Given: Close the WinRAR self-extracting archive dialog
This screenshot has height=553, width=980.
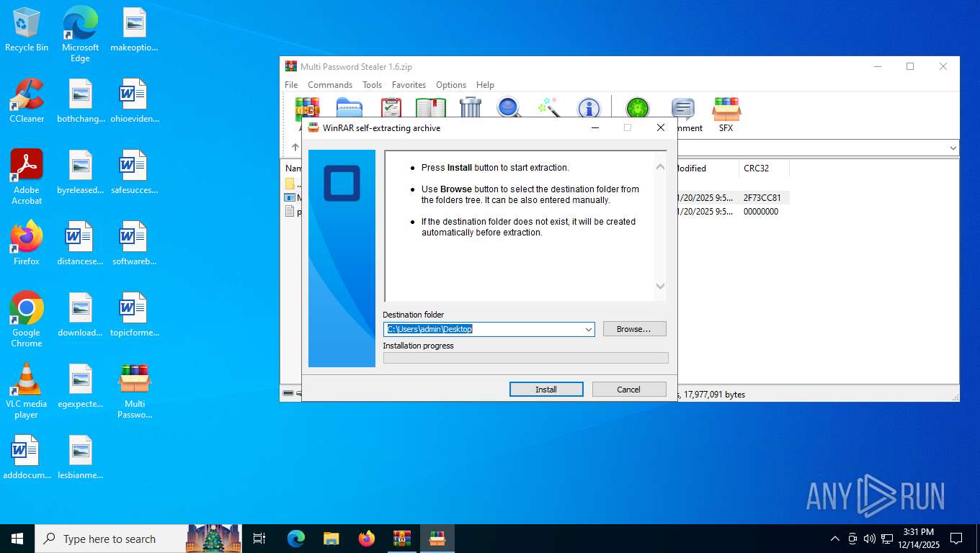Looking at the screenshot, I should 660,127.
